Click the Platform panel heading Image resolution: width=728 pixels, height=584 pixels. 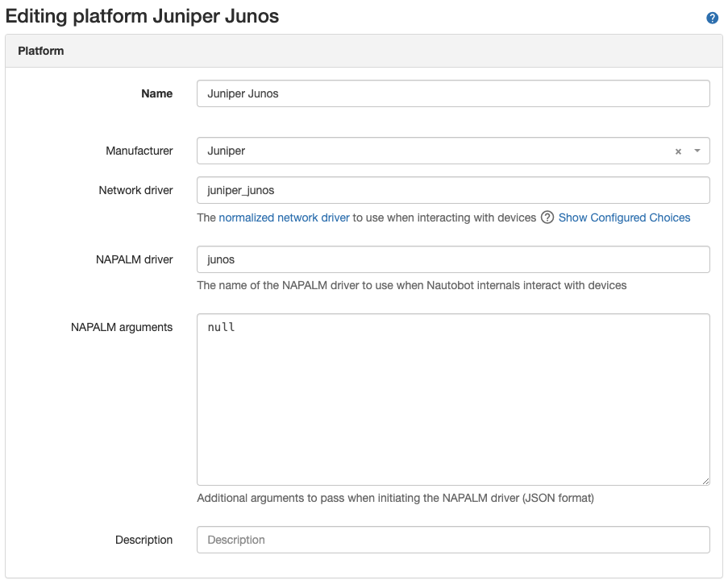point(41,51)
